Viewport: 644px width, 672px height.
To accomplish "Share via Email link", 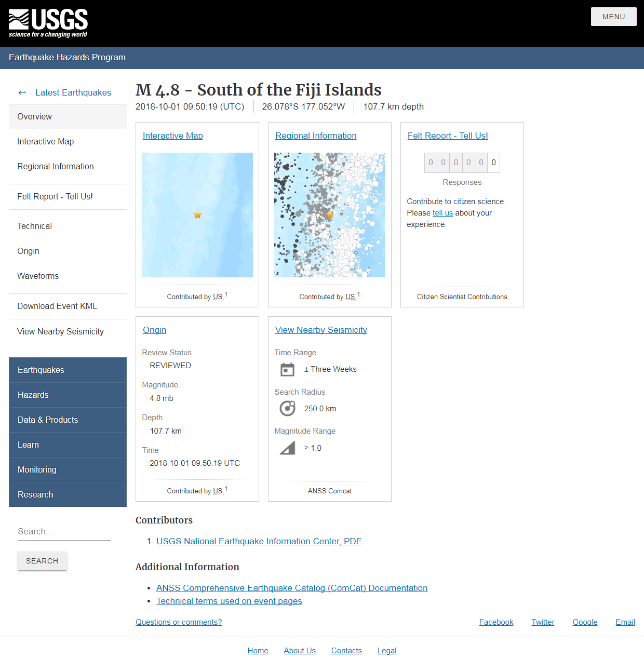I will click(x=625, y=622).
